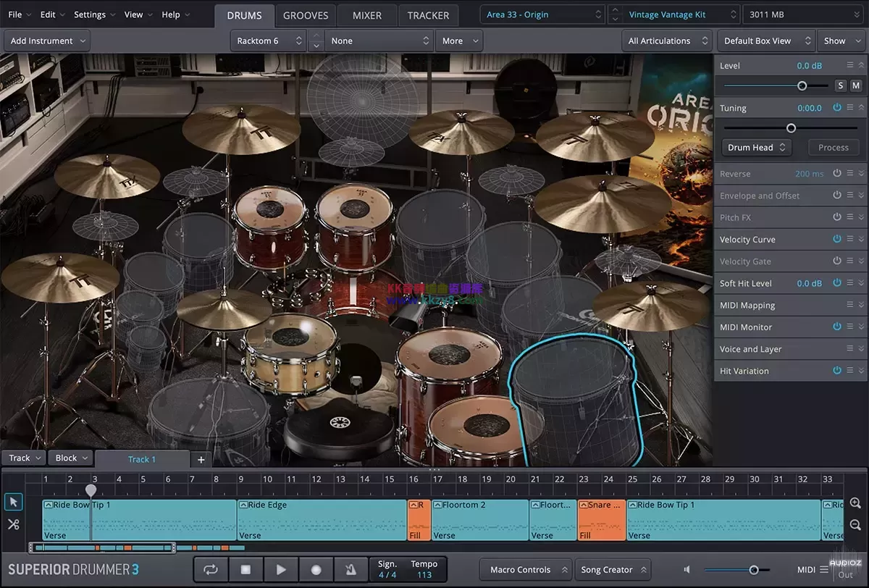
Task: Select the Ride Edge MIDI block
Action: [322, 519]
